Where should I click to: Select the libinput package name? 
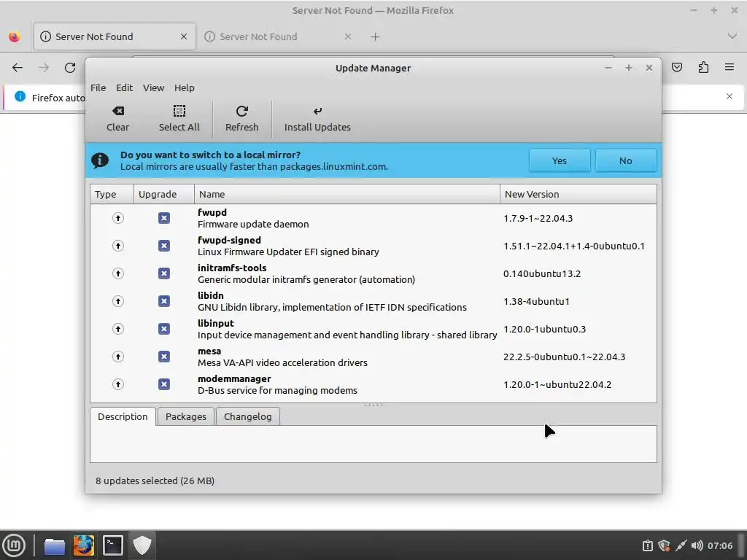(x=216, y=323)
